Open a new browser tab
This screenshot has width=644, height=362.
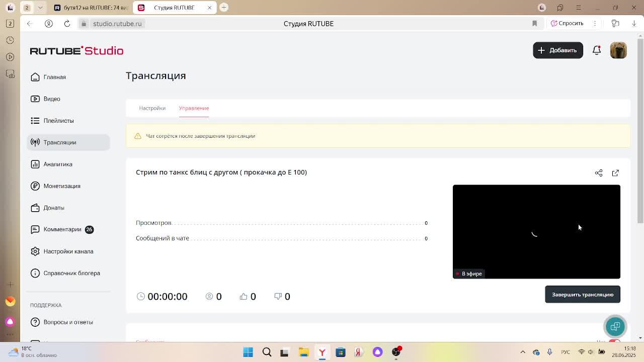click(x=224, y=7)
